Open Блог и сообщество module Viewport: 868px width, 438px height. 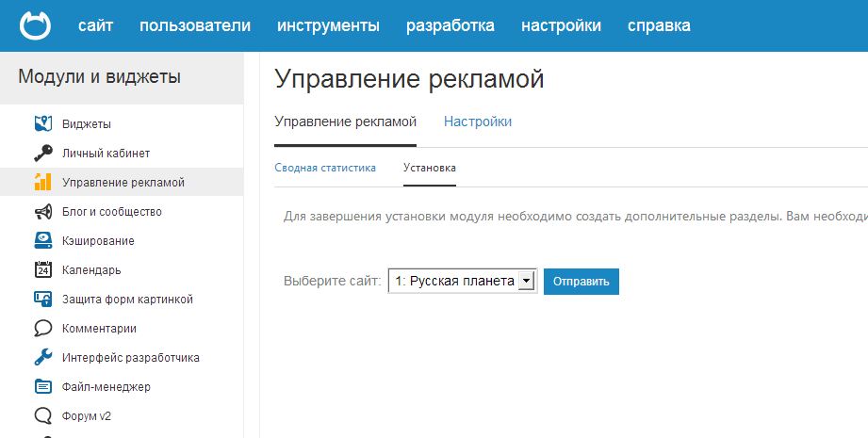[x=112, y=211]
